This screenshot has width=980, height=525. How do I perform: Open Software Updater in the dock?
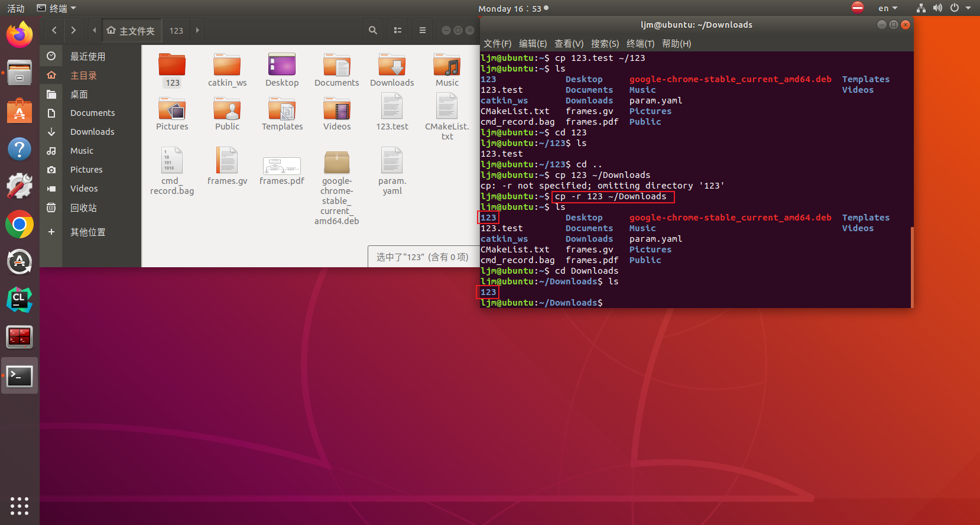pyautogui.click(x=20, y=262)
